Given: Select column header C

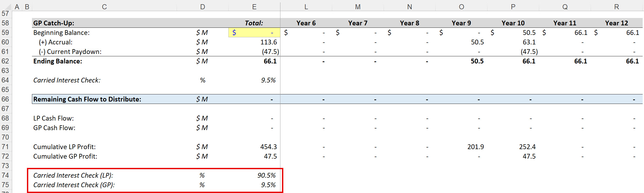Looking at the screenshot, I should click(104, 7).
